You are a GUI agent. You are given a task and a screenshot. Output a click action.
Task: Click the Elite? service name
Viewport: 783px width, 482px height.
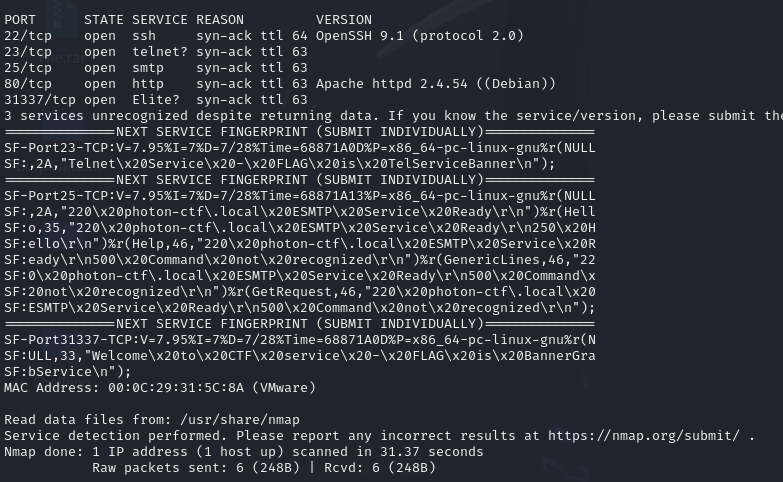tap(156, 100)
